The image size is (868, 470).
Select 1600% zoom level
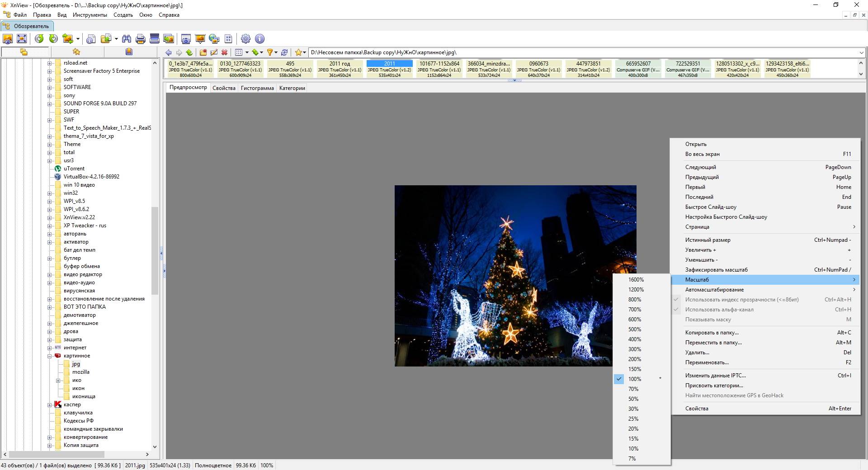pyautogui.click(x=642, y=280)
